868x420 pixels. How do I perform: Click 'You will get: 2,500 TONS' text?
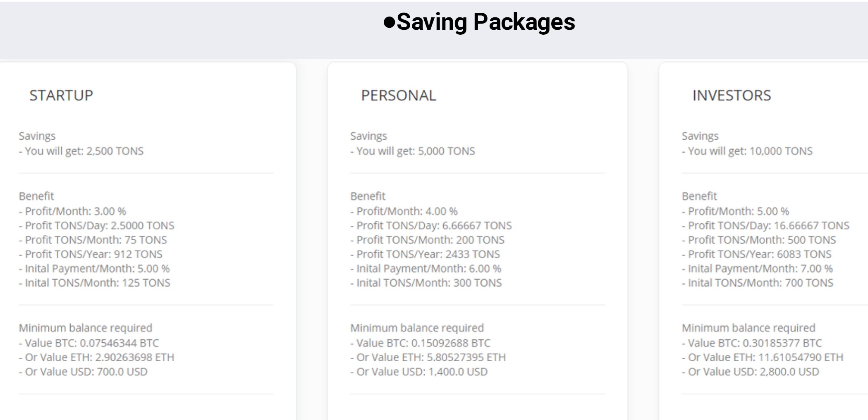[81, 151]
